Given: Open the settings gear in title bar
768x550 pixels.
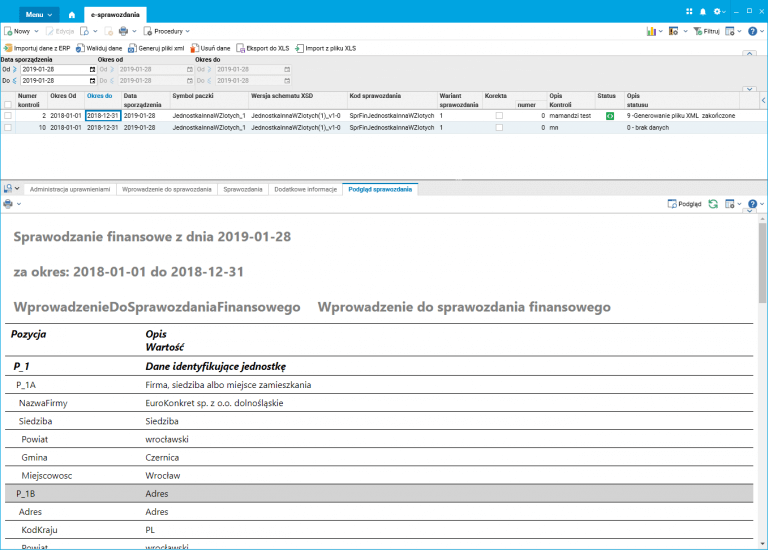Looking at the screenshot, I should [717, 12].
